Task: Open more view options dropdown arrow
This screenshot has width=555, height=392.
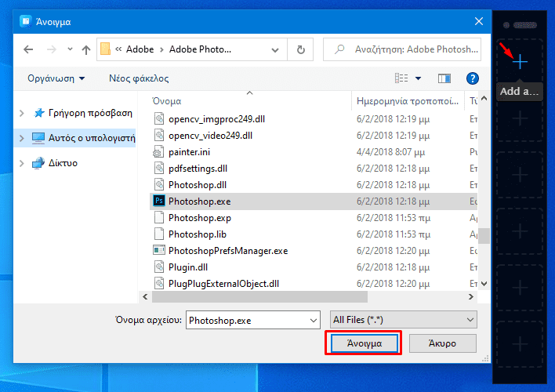Action: tap(419, 78)
